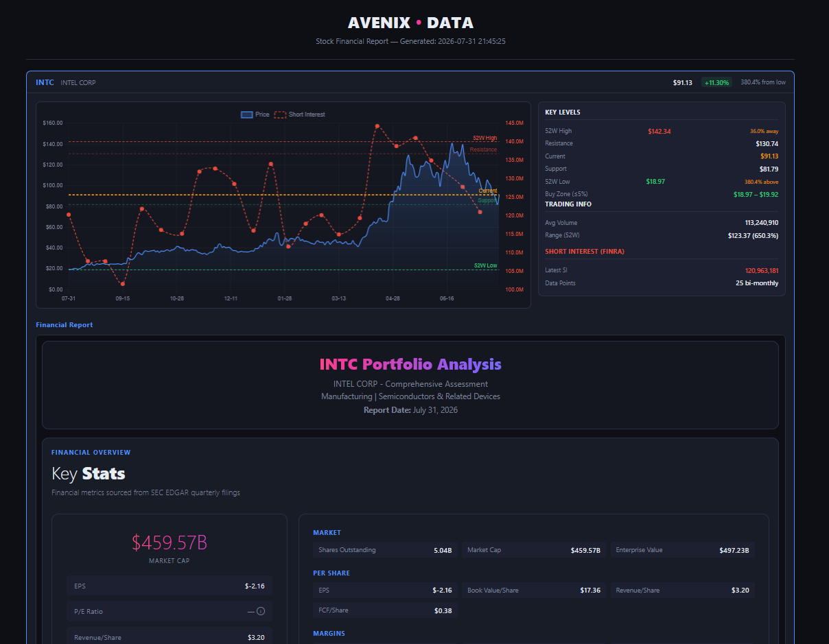Click the Shares Outstanding 5.04B cell
This screenshot has height=644, width=829.
[385, 550]
